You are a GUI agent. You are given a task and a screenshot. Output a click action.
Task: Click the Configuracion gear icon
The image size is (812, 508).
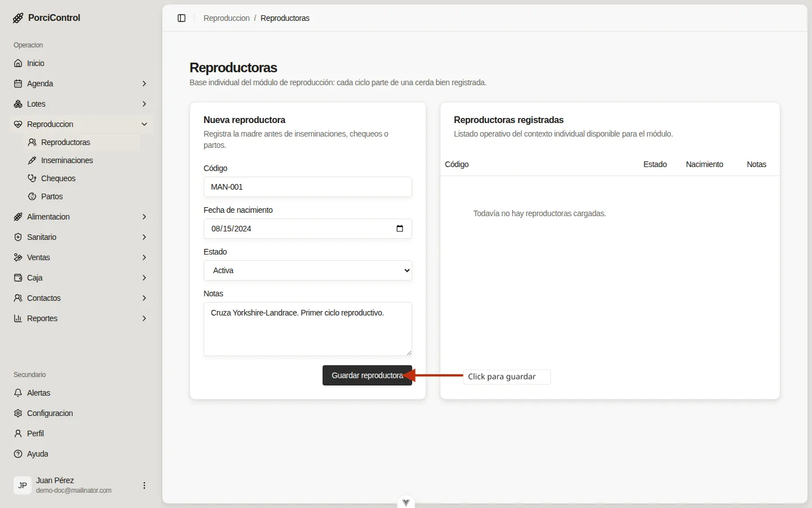click(x=18, y=413)
